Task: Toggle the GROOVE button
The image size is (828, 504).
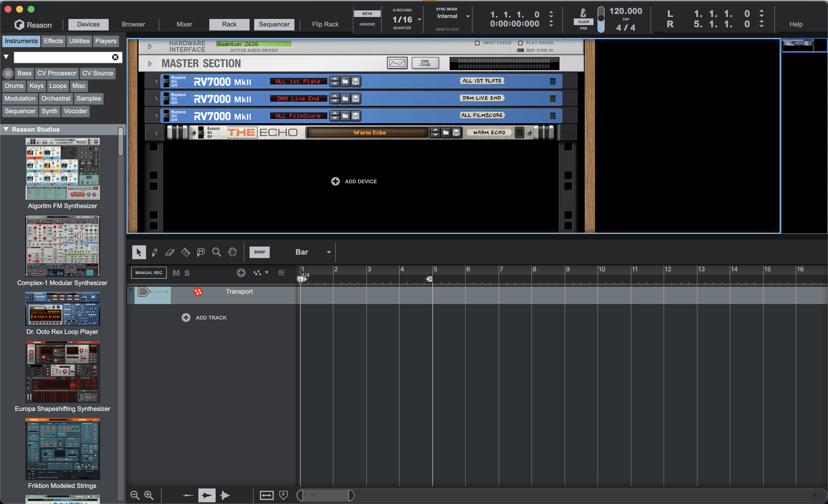Action: click(x=367, y=24)
